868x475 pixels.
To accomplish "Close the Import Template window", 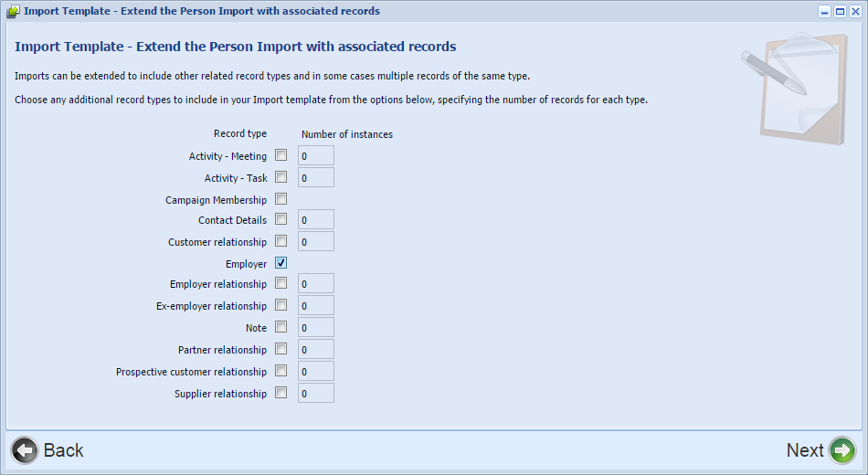I will tap(854, 11).
